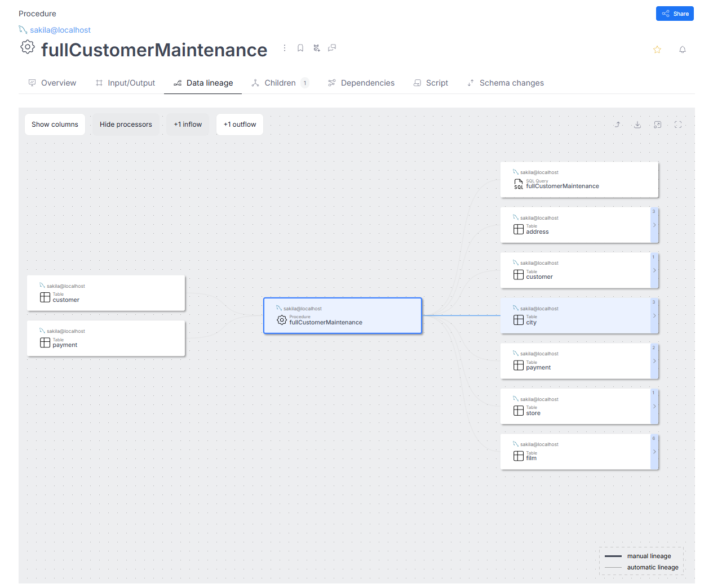
Task: Click the 'address' table name label
Action: pos(537,232)
